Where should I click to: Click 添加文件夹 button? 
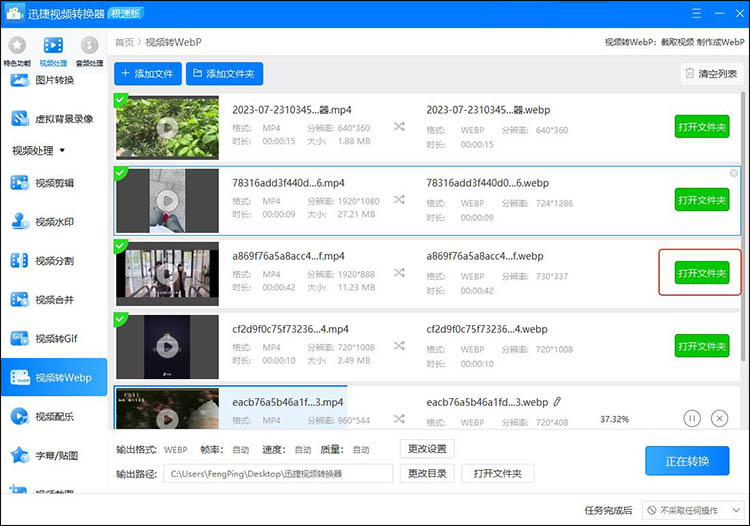[x=224, y=74]
